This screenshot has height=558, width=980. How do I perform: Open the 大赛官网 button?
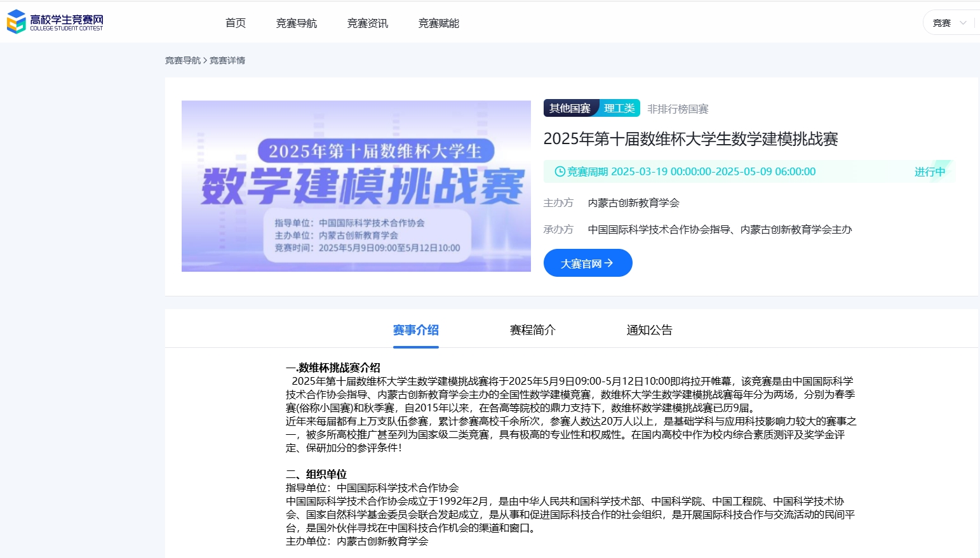pyautogui.click(x=588, y=263)
